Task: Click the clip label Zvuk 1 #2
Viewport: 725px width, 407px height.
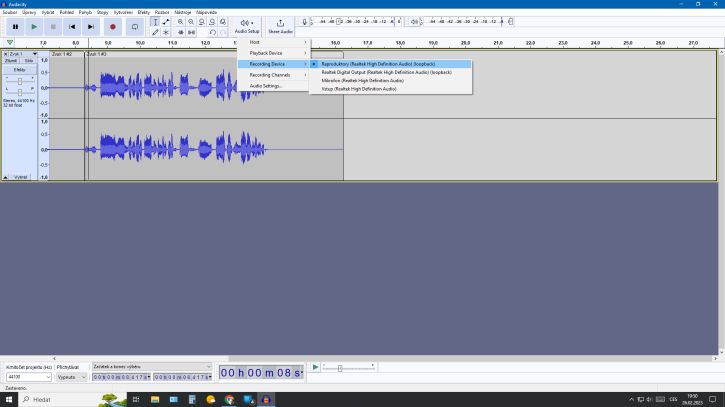Action: (61, 54)
